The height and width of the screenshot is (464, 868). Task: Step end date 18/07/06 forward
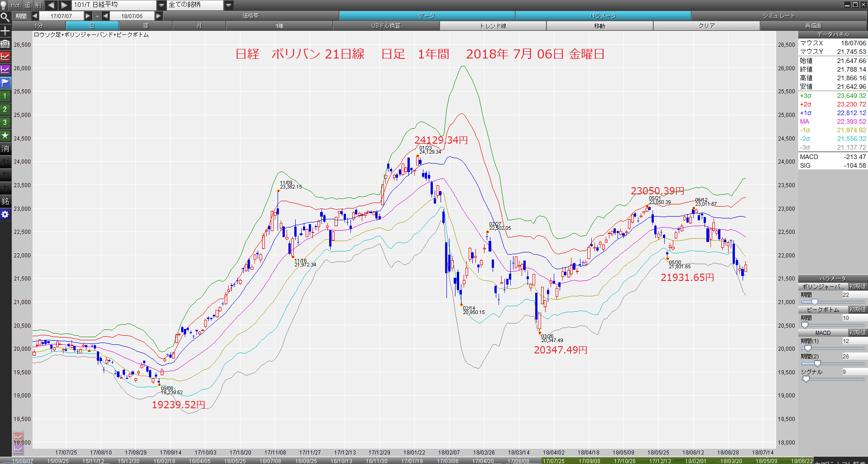pyautogui.click(x=158, y=16)
